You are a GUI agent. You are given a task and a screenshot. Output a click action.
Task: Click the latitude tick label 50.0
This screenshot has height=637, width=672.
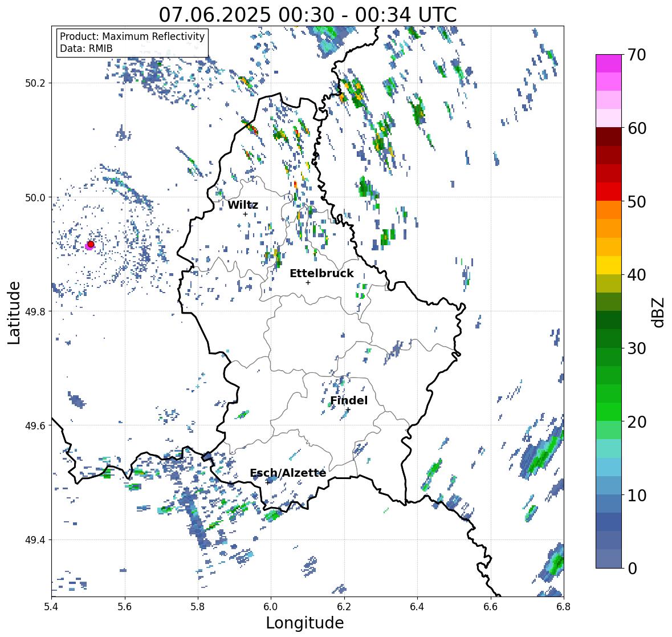click(x=35, y=198)
